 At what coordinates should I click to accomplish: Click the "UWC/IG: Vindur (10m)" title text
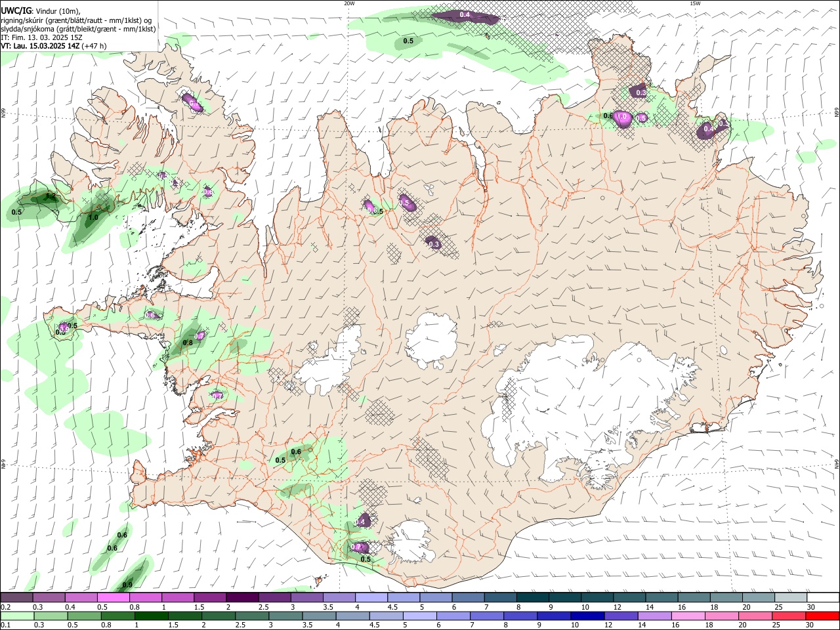40,10
